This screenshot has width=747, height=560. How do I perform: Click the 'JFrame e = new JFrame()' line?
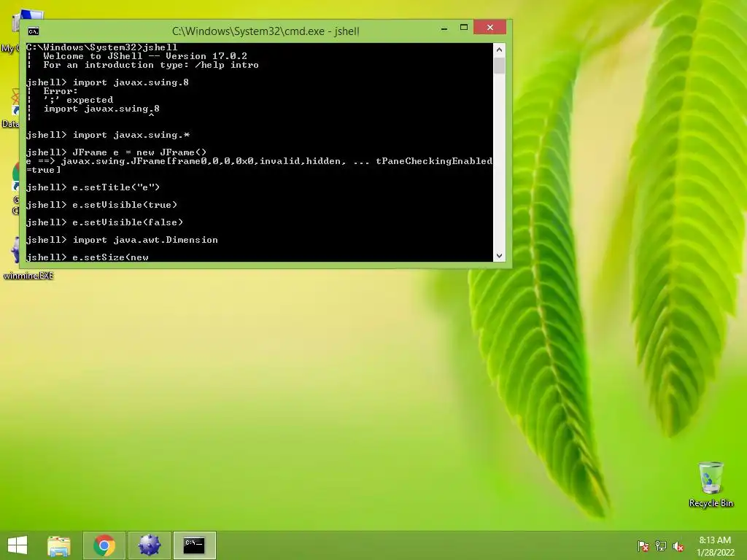click(116, 152)
